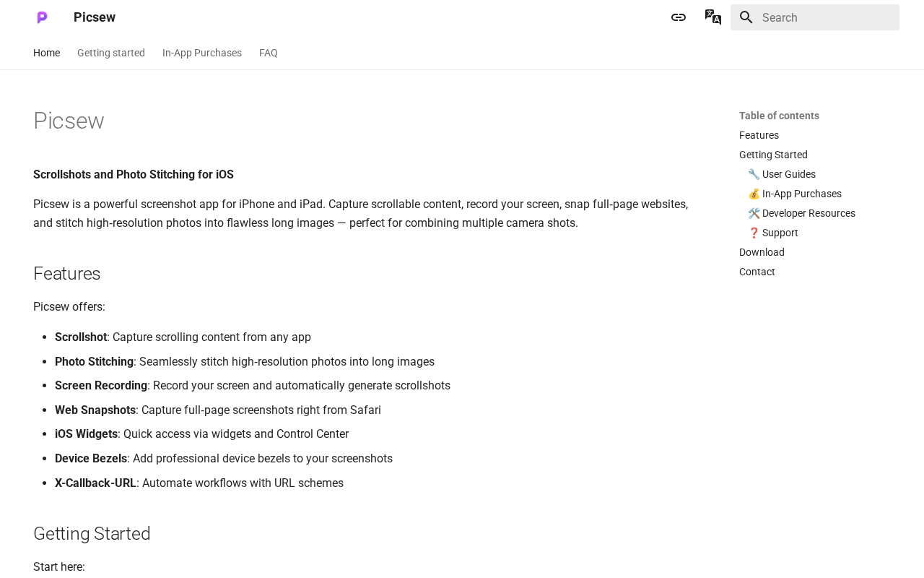The height and width of the screenshot is (578, 924).
Task: Click the Features section heading
Action: (x=67, y=274)
